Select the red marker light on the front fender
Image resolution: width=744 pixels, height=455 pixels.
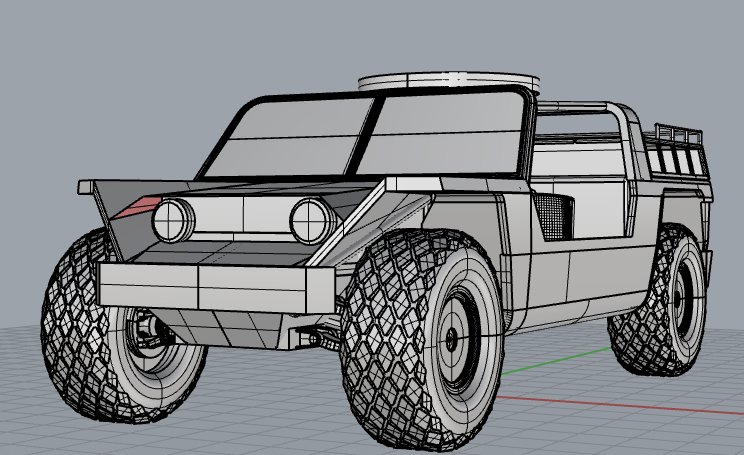137,207
